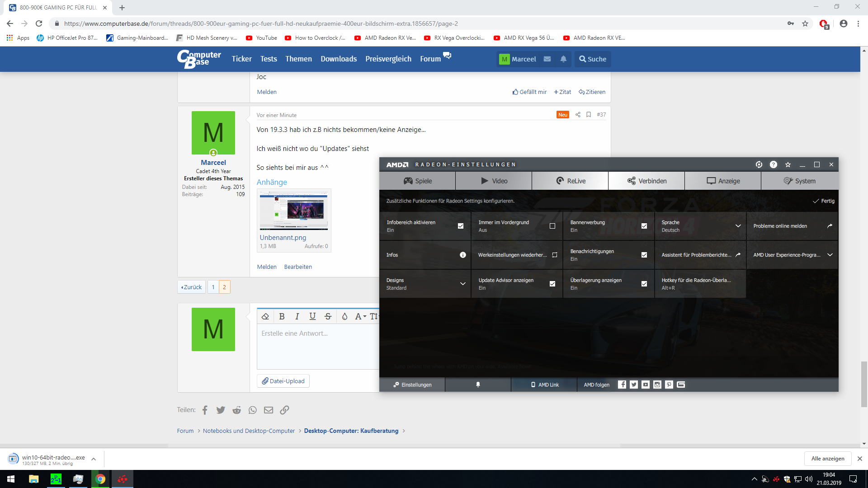The image size is (868, 488).
Task: Open AMD Twitter icon in footer
Action: pyautogui.click(x=634, y=385)
